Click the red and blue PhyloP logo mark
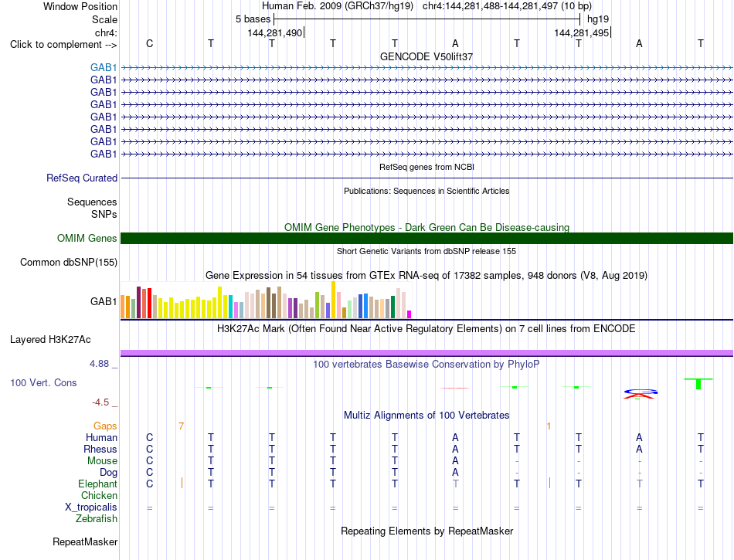 640,394
